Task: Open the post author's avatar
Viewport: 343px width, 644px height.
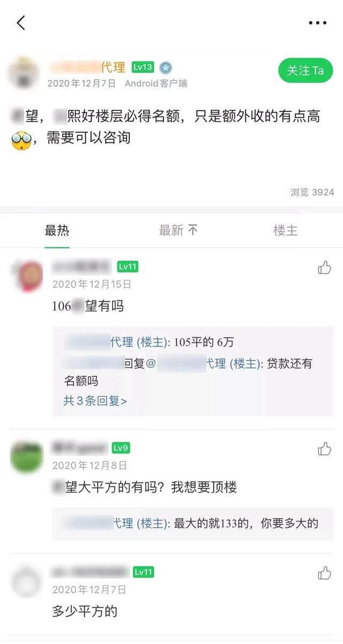Action: pos(24,73)
